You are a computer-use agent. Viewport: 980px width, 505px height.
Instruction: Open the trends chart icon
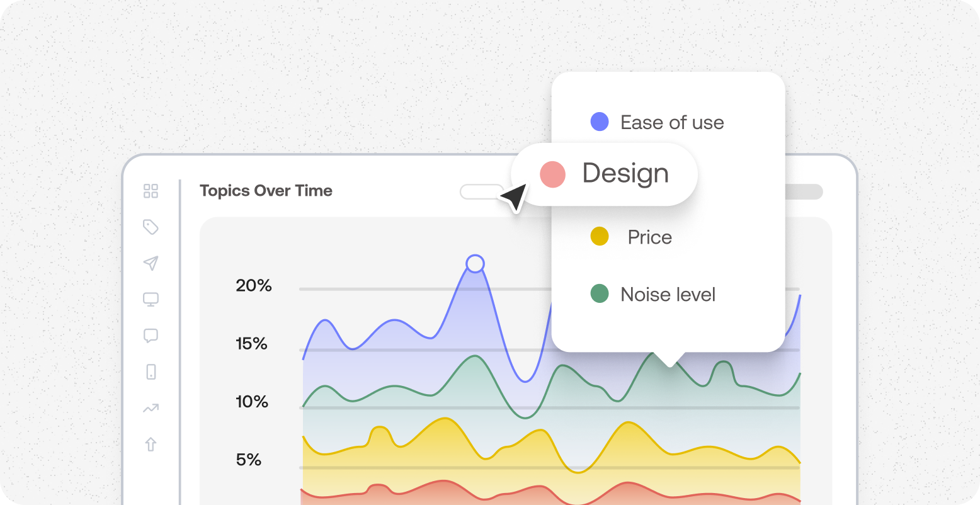(151, 408)
